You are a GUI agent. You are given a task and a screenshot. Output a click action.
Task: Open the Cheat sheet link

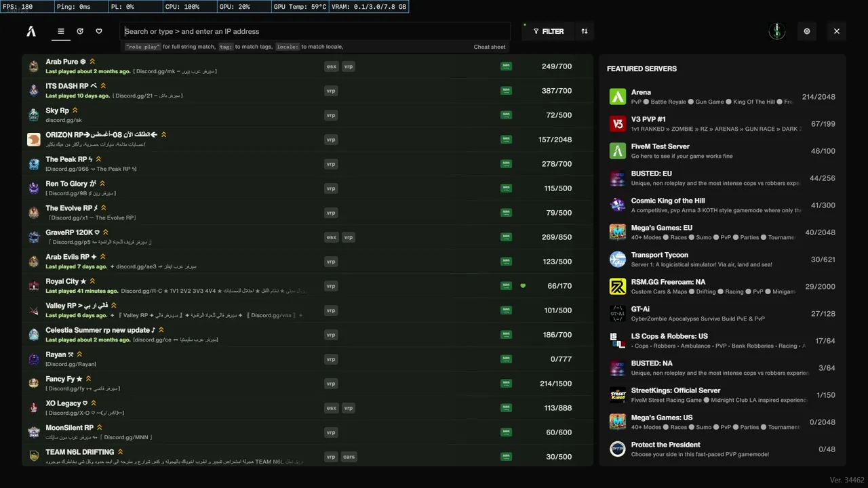click(x=490, y=47)
